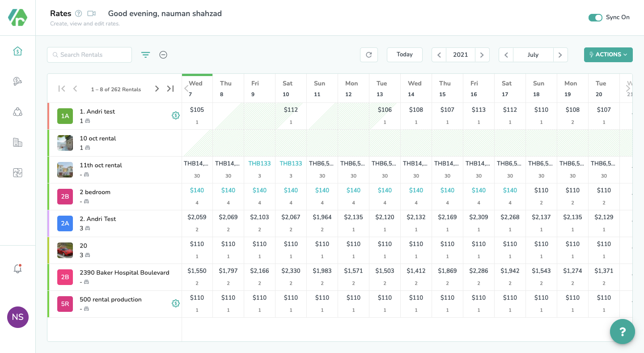Screen dimensions: 644x353
Task: Open the video tutorial camera icon
Action: pyautogui.click(x=92, y=13)
